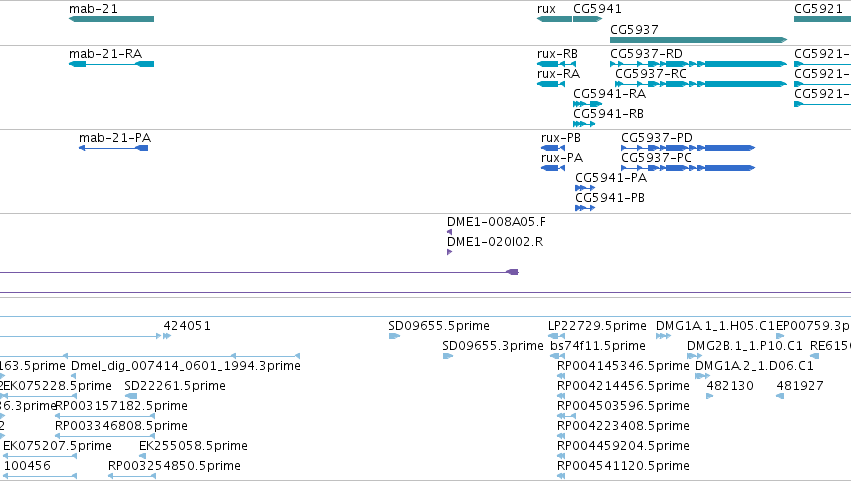Select the mab-21-PA protein feature
The width and height of the screenshot is (851, 481).
[113, 148]
